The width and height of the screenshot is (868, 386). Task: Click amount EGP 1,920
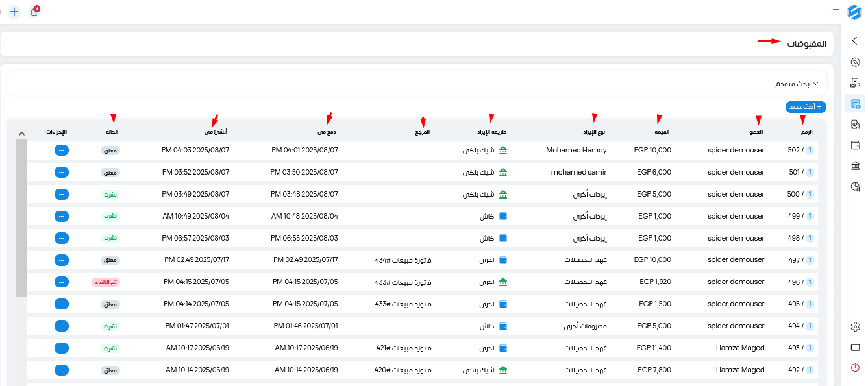[656, 282]
